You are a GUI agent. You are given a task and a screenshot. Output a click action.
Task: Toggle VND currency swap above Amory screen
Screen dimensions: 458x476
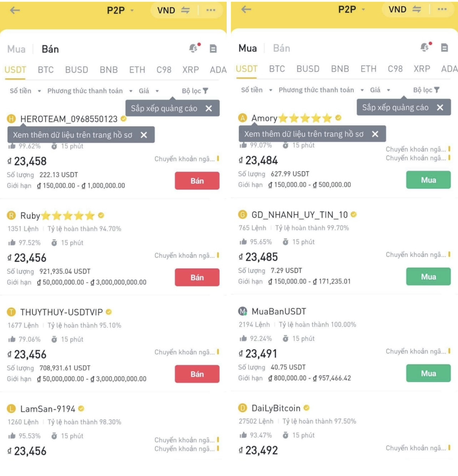(x=417, y=9)
